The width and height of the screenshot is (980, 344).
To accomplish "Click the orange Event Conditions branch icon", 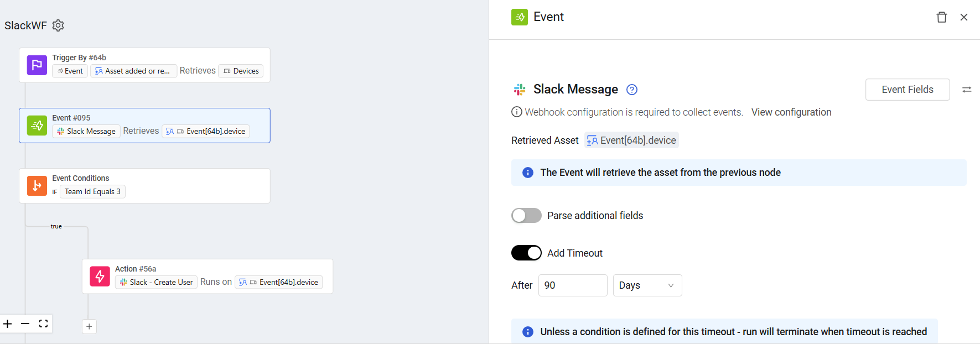I will [x=37, y=186].
